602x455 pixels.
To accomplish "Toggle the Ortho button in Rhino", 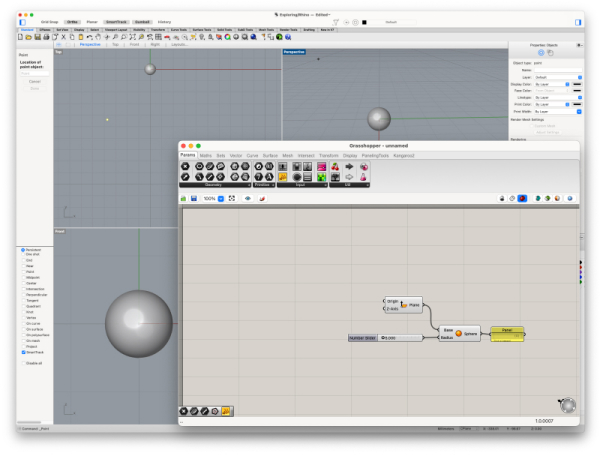I will [x=72, y=22].
